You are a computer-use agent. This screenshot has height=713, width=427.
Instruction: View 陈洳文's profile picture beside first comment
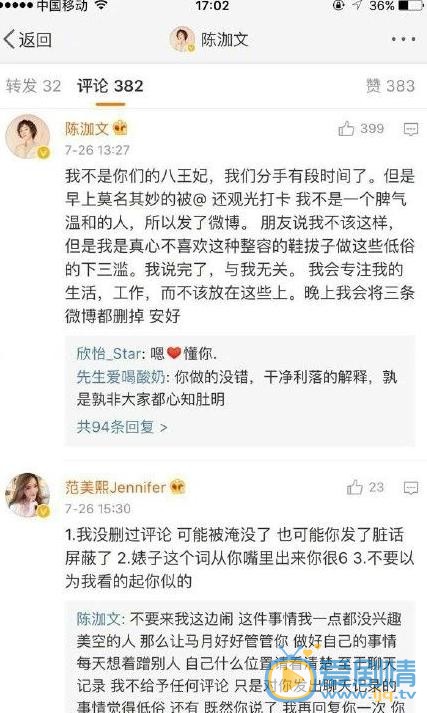point(27,136)
